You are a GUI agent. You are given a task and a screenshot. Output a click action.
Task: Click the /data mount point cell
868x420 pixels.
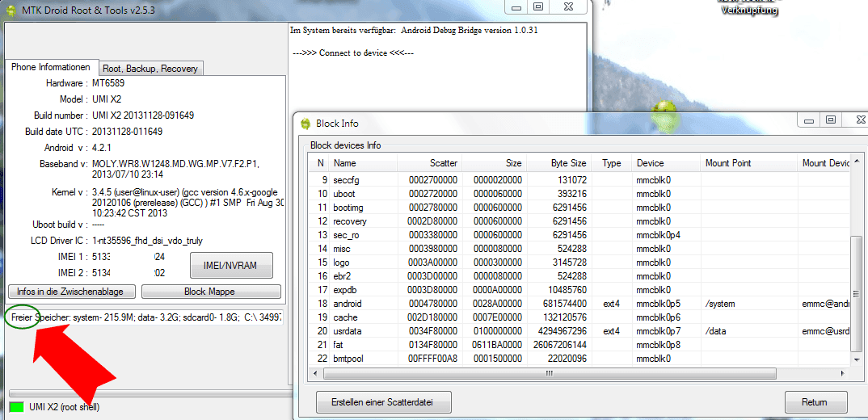[749, 331]
